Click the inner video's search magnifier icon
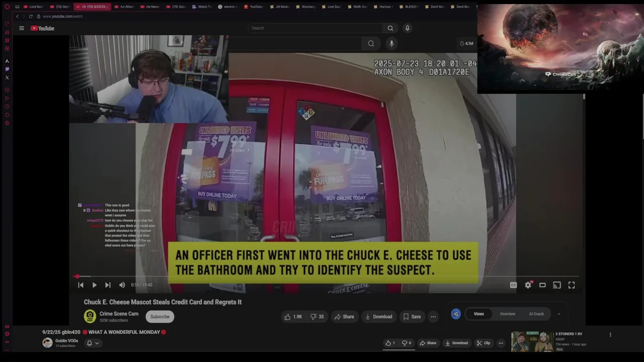Image resolution: width=644 pixels, height=362 pixels. tap(371, 44)
